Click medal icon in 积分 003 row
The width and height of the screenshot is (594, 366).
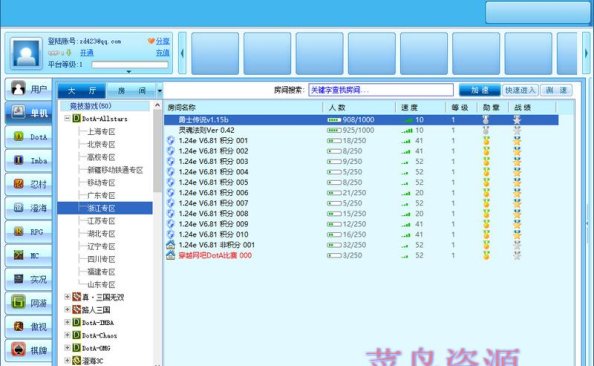pos(486,161)
